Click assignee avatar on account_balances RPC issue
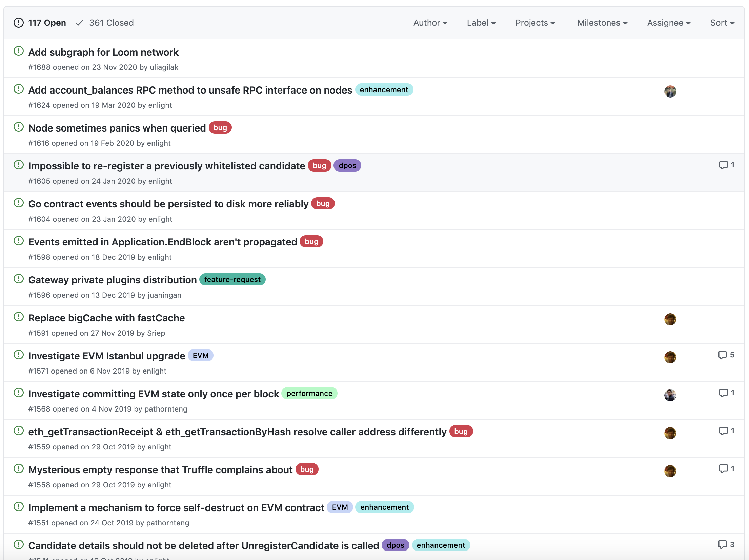 670,92
